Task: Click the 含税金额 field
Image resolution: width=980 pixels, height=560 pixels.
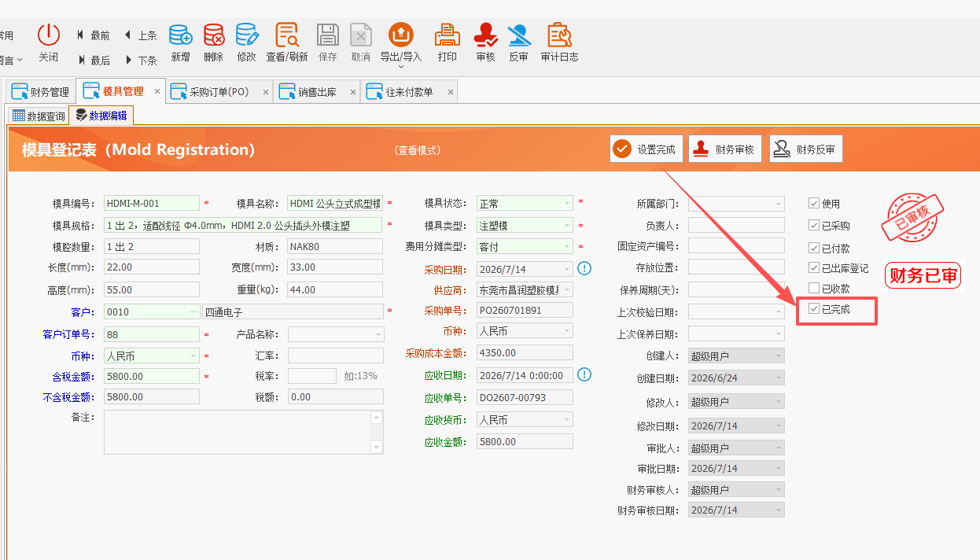Action: 152,376
